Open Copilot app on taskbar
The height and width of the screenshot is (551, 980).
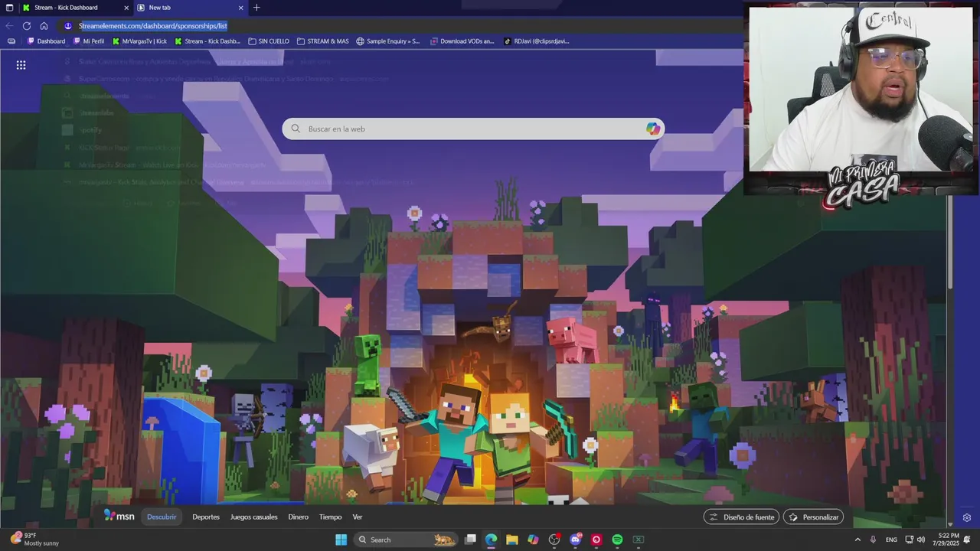(533, 540)
